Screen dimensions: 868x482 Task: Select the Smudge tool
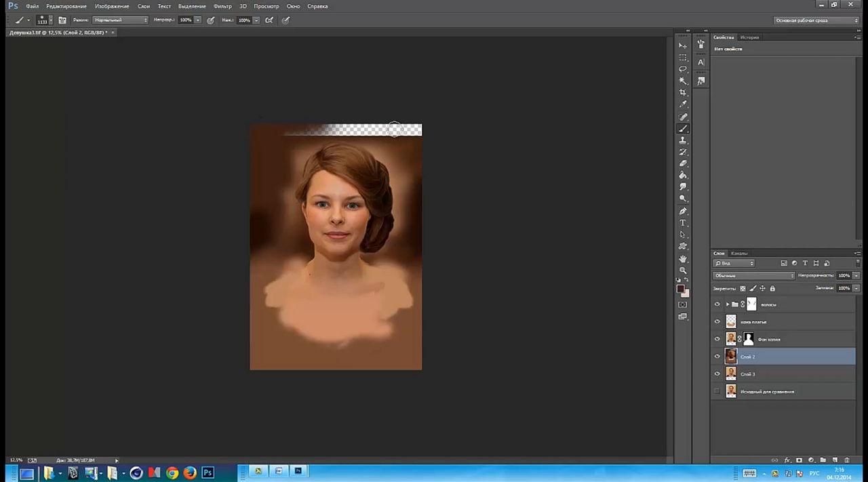point(683,186)
